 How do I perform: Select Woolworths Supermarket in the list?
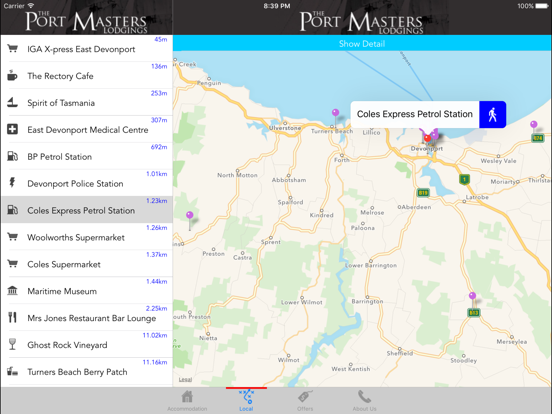(x=87, y=237)
